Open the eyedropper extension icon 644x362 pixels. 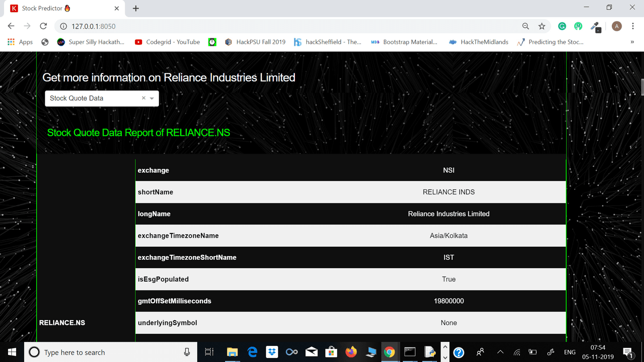pyautogui.click(x=595, y=27)
